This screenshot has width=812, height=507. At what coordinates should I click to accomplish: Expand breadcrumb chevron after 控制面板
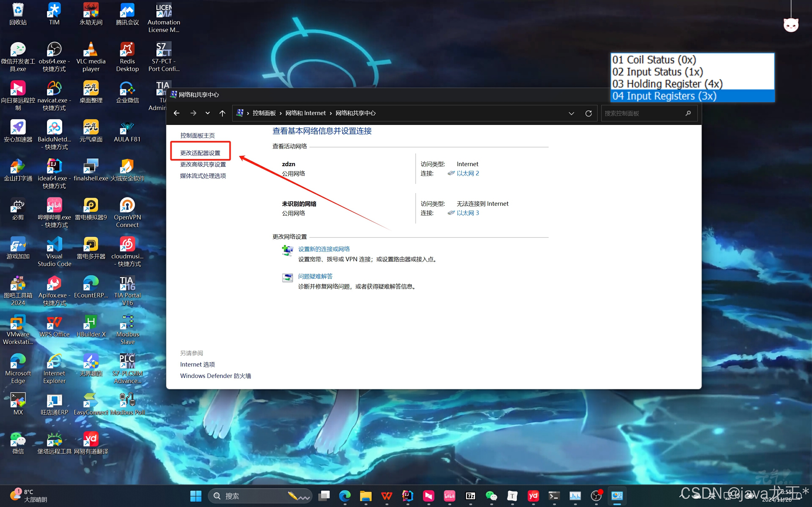(281, 113)
